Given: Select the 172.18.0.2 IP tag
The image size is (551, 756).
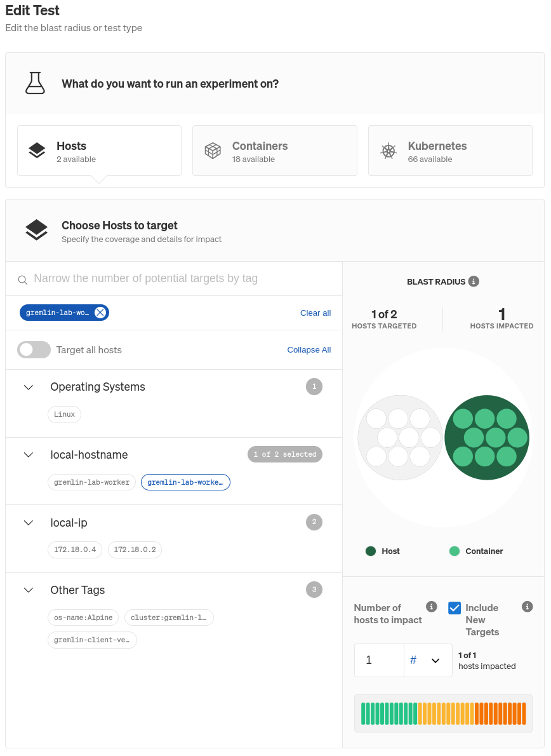Looking at the screenshot, I should click(x=135, y=550).
